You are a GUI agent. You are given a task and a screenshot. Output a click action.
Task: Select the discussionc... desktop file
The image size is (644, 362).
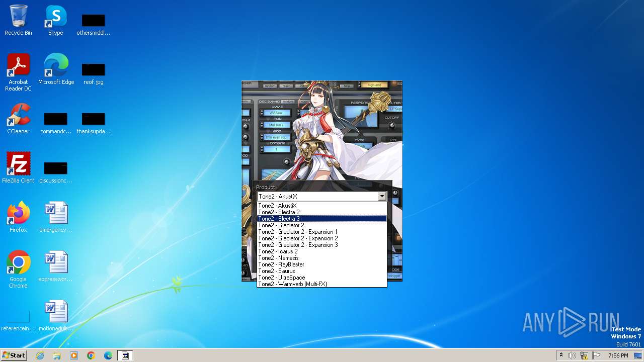[x=56, y=172]
